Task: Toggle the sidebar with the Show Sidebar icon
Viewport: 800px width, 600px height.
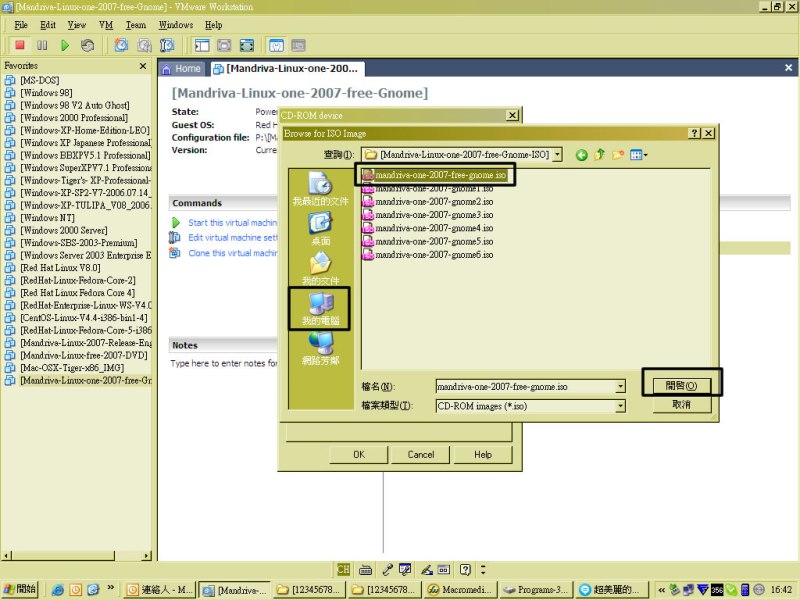Action: pos(202,45)
